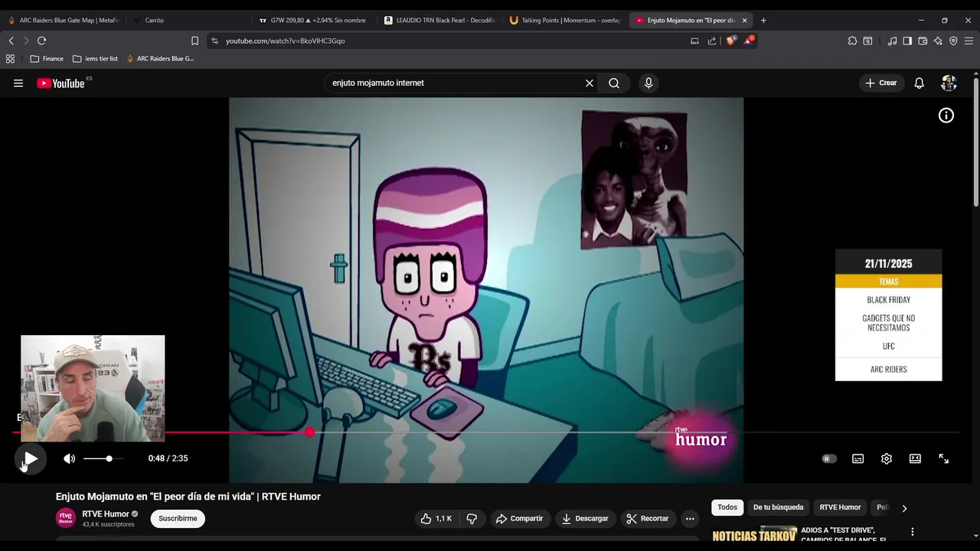Switch to theater mode
Viewport: 980px width, 551px height.
[x=915, y=458]
